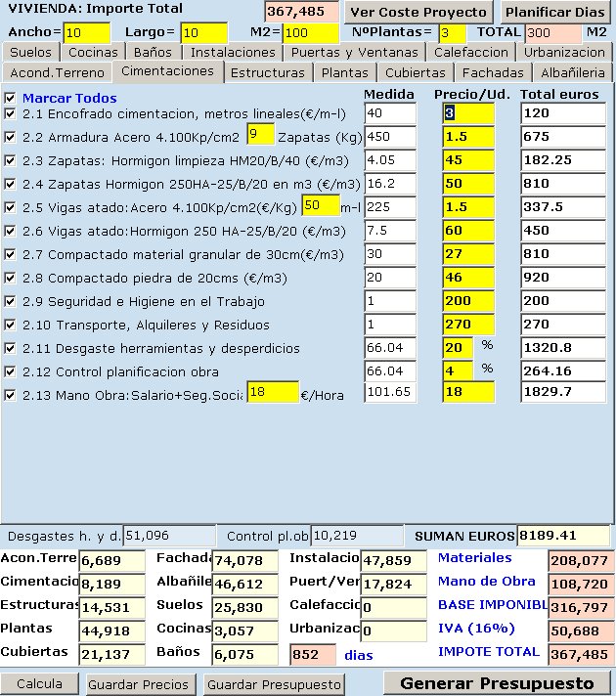This screenshot has height=696, width=616.
Task: Click the Calcula button
Action: point(39,683)
